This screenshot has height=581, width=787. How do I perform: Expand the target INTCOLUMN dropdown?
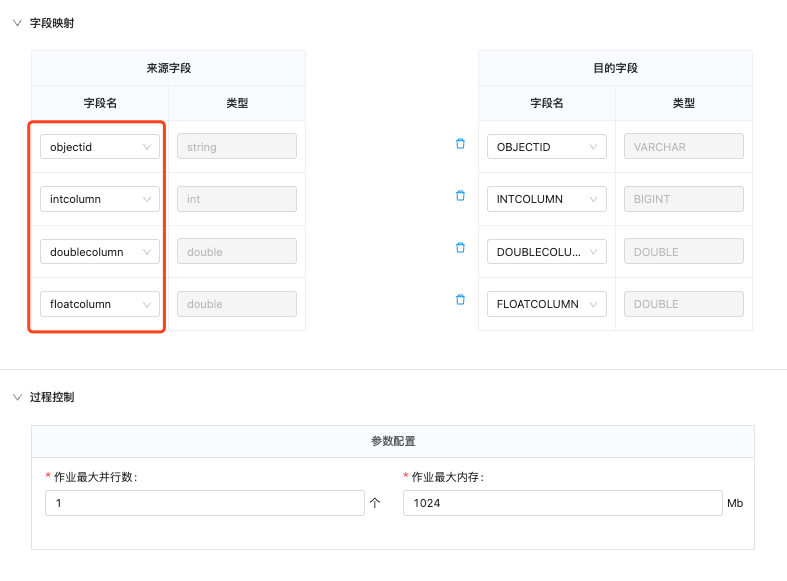click(546, 199)
